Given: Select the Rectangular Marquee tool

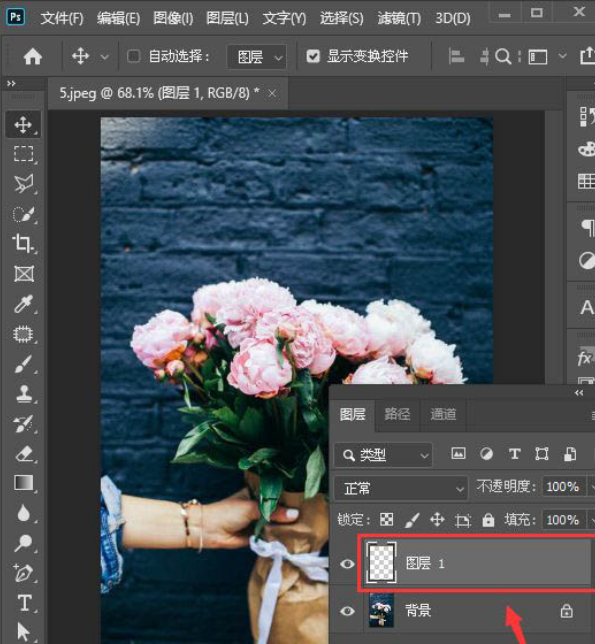Looking at the screenshot, I should click(23, 154).
